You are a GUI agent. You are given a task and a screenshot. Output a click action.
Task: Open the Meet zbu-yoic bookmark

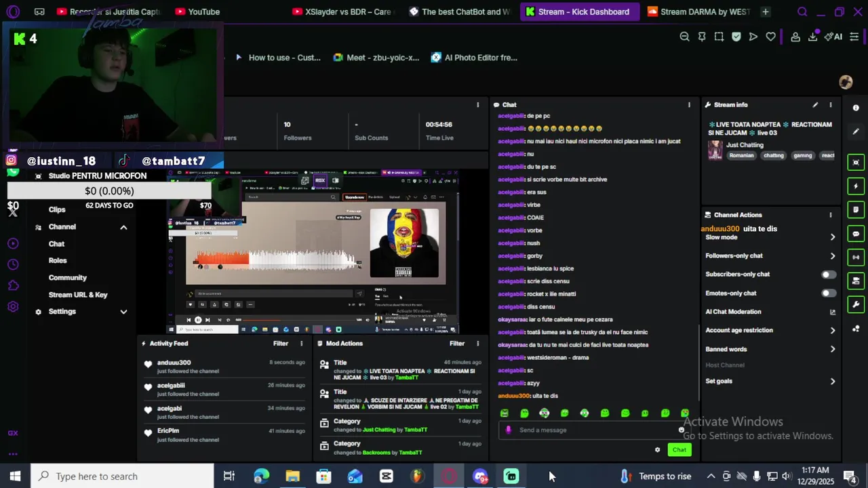click(x=376, y=58)
